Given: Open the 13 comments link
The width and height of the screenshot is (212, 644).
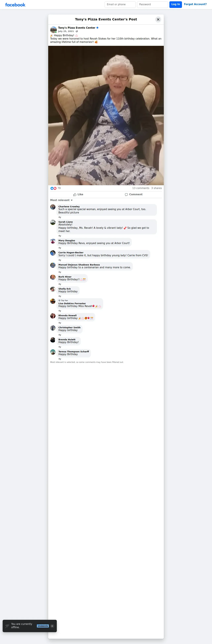Looking at the screenshot, I should [141, 188].
